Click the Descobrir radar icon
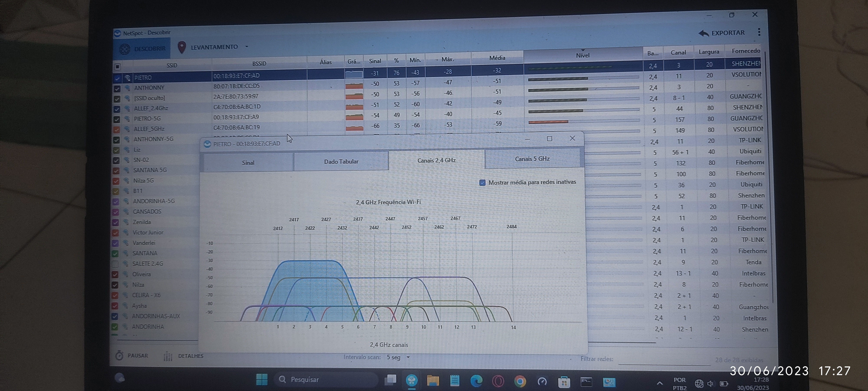 tap(125, 49)
